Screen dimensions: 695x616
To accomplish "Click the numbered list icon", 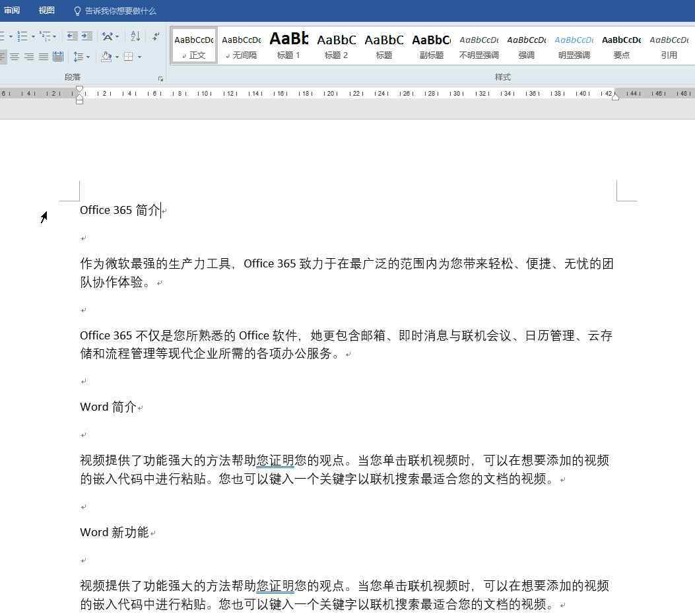I will 22,36.
